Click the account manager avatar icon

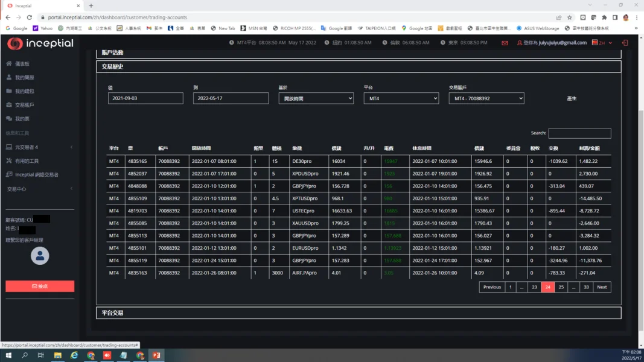40,256
